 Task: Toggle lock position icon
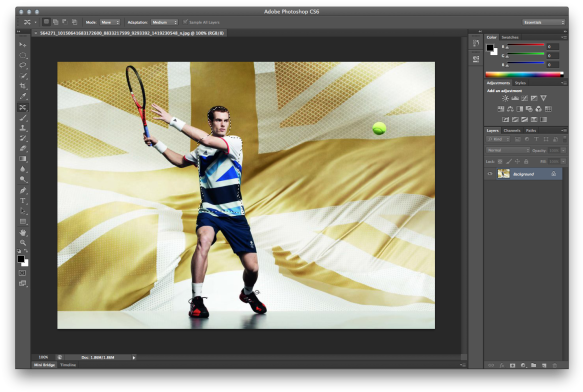[x=517, y=161]
